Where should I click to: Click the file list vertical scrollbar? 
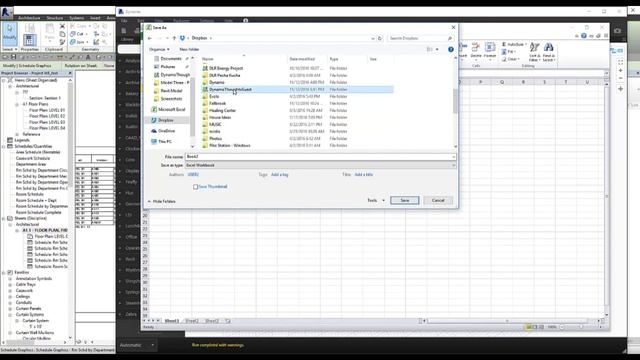coord(456,102)
